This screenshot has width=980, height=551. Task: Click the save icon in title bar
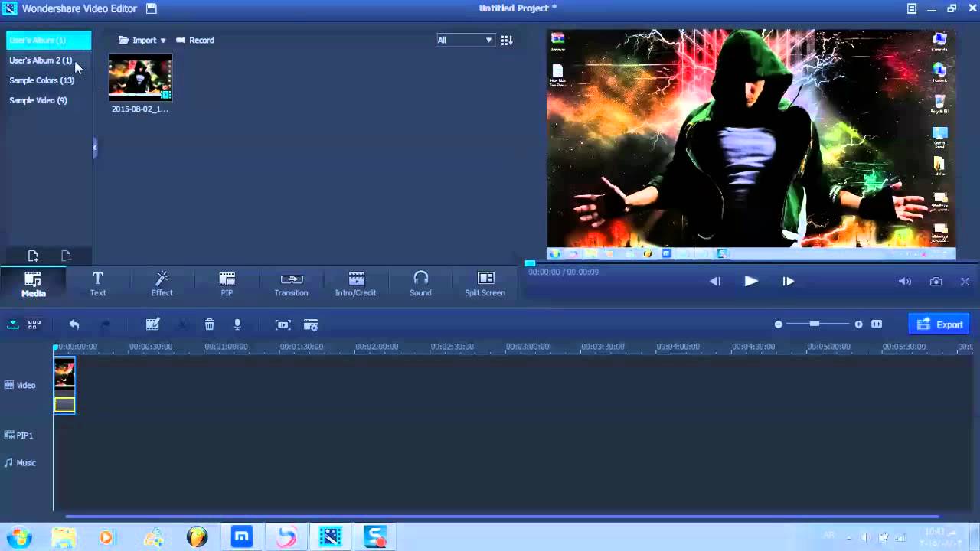point(152,8)
